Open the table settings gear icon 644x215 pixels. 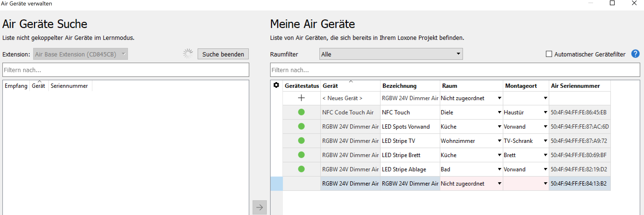click(x=276, y=85)
